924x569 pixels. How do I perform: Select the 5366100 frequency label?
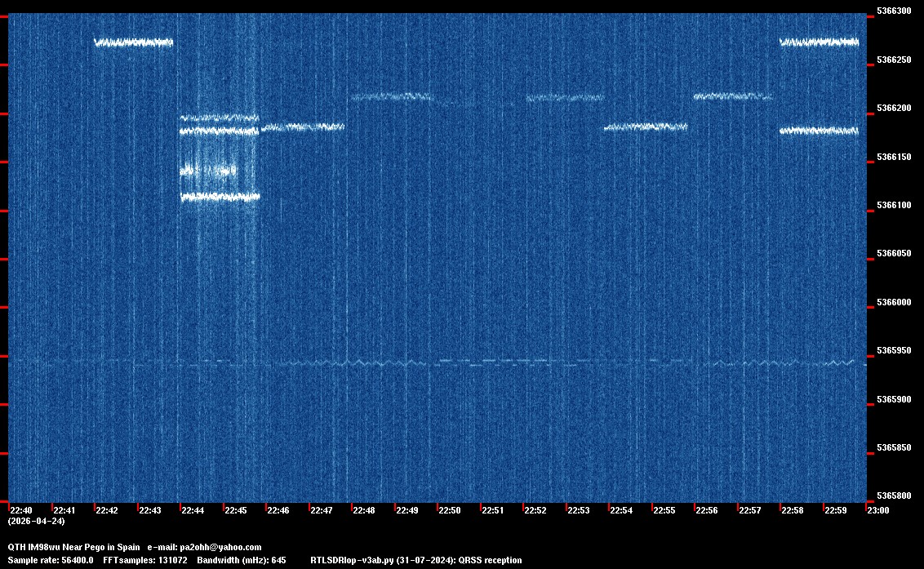click(893, 205)
